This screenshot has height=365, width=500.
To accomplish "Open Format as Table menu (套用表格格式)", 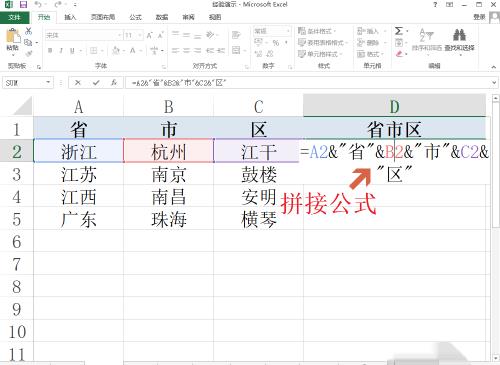I will pos(323,43).
